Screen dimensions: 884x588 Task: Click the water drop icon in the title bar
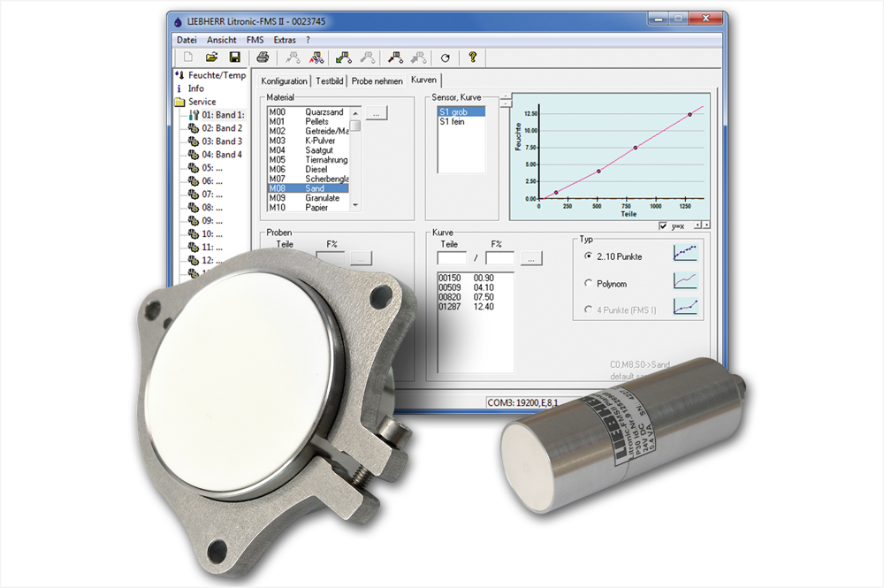(x=179, y=21)
